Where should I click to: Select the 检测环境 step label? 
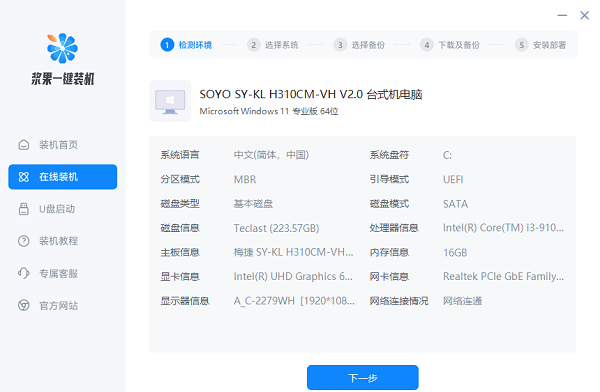(195, 45)
